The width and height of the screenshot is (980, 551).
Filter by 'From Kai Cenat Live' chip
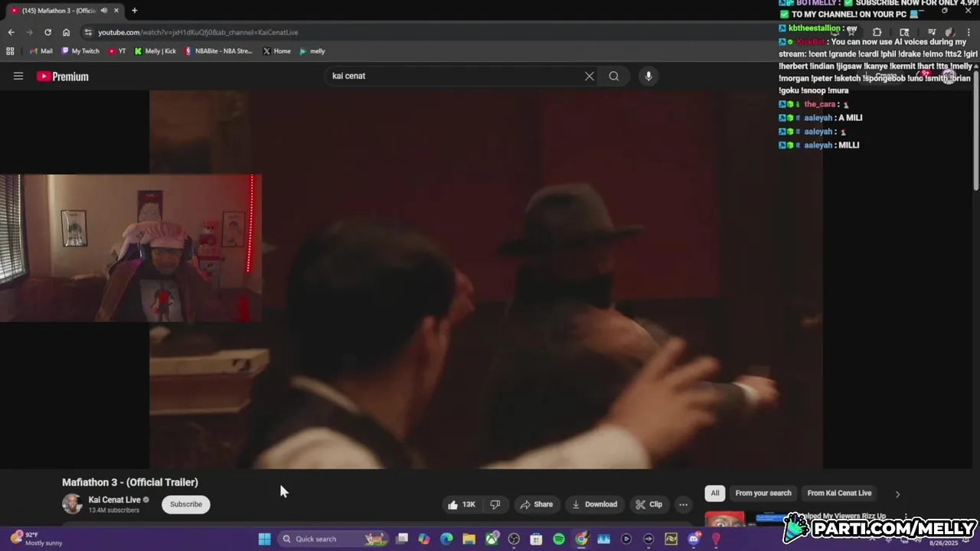click(839, 493)
